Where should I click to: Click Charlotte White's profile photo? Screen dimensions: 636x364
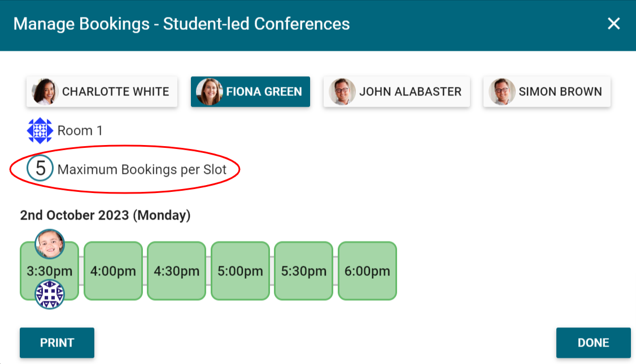46,91
